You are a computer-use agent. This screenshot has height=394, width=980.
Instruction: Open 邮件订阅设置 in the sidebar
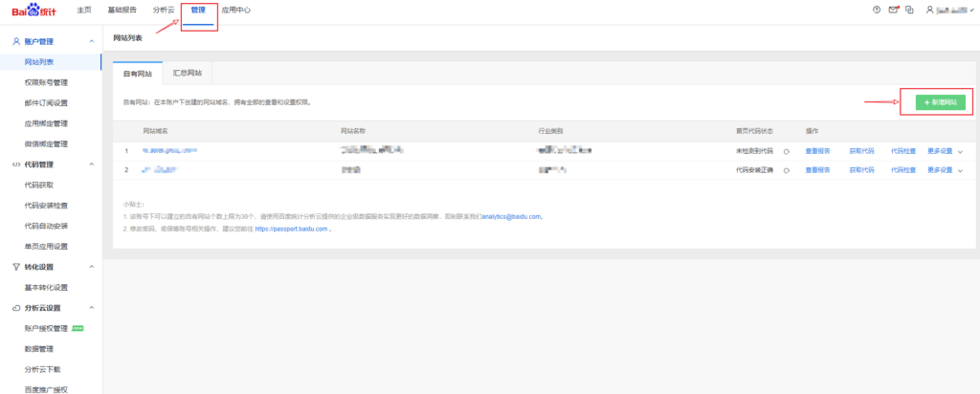tap(46, 103)
